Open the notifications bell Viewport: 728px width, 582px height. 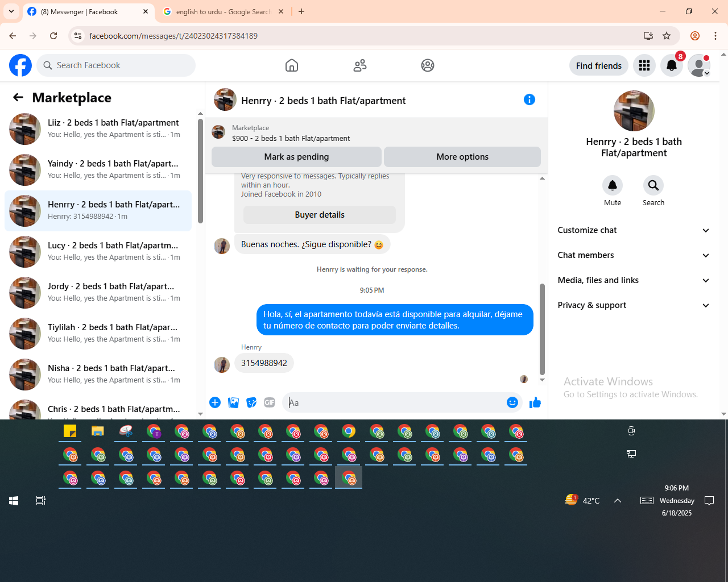[x=672, y=65]
